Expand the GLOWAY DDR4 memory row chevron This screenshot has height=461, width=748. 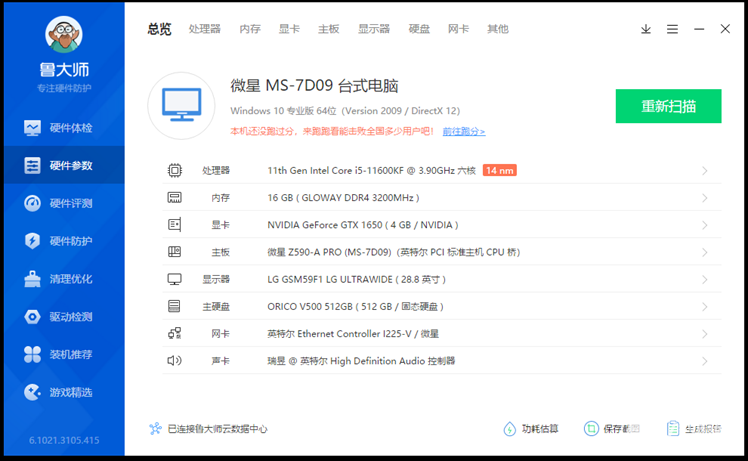tap(705, 198)
